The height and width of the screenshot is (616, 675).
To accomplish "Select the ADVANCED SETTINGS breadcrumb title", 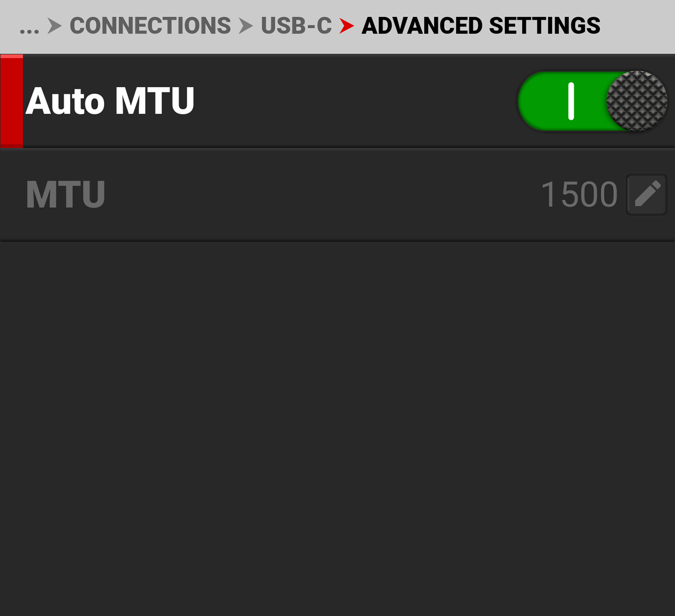I will (x=481, y=26).
